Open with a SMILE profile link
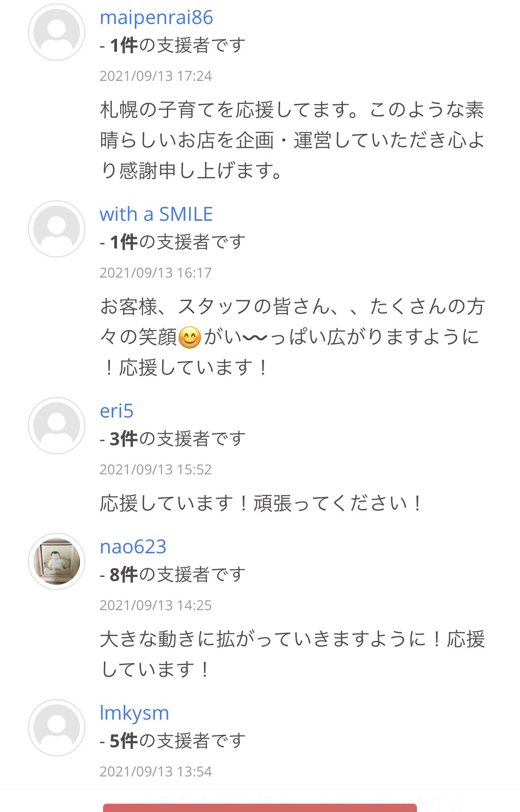This screenshot has width=520, height=812. pos(156,214)
